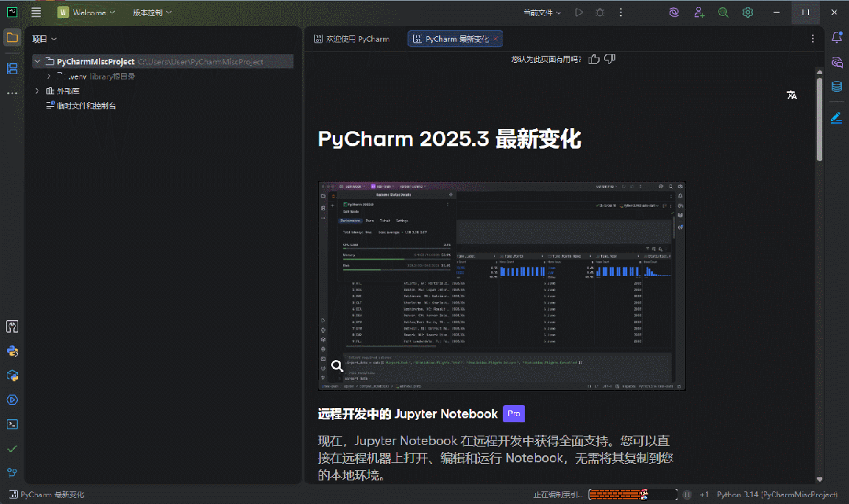Click the blue pencil icon in right sidebar
Viewport: 849px width, 504px height.
pyautogui.click(x=836, y=117)
